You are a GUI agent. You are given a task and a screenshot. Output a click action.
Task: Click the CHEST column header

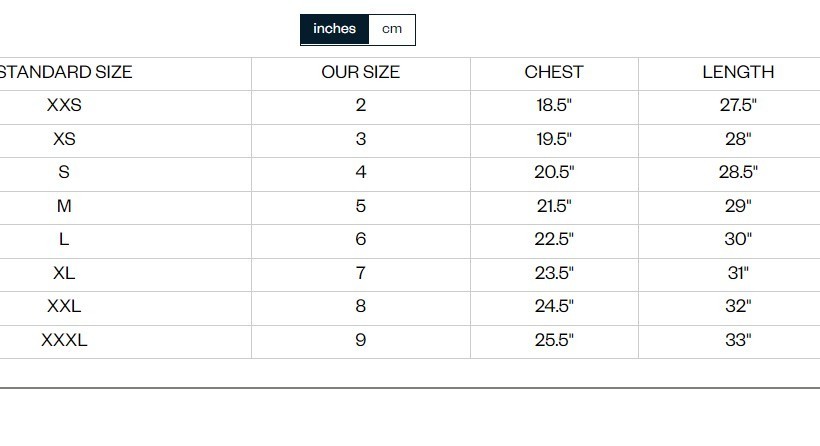(554, 72)
